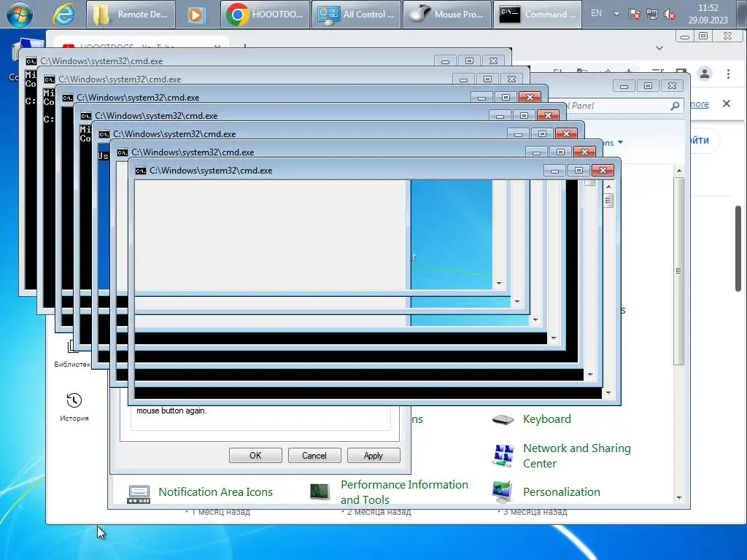Screen dimensions: 747x560
Task: Dismiss the Chrome info bar with its X
Action: (x=727, y=104)
